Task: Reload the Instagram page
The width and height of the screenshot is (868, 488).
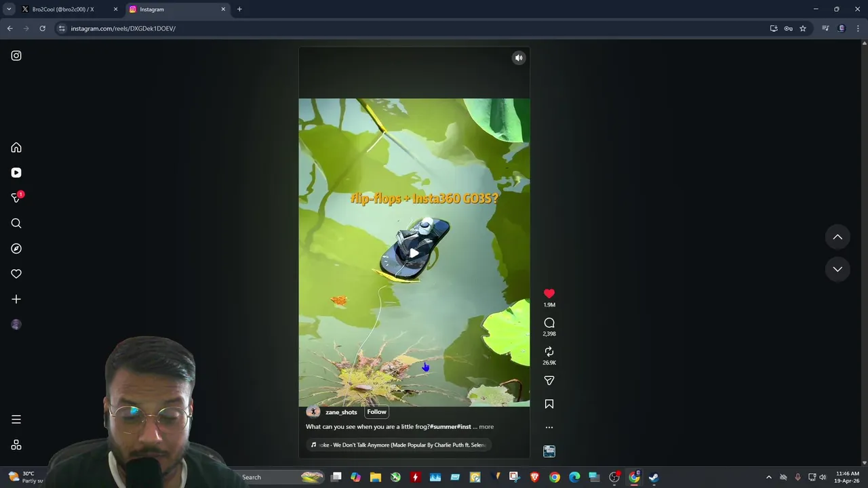Action: tap(42, 28)
